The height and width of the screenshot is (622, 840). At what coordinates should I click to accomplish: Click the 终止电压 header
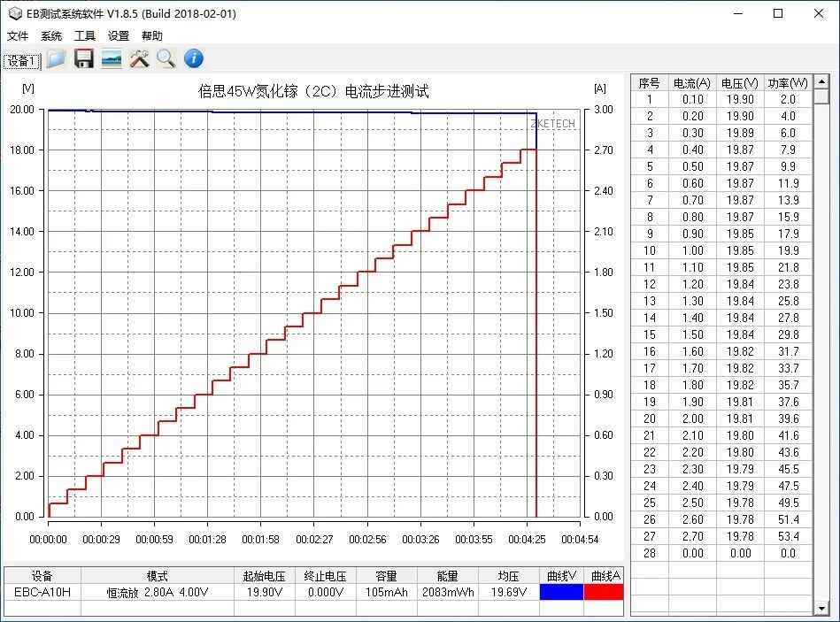tap(325, 576)
